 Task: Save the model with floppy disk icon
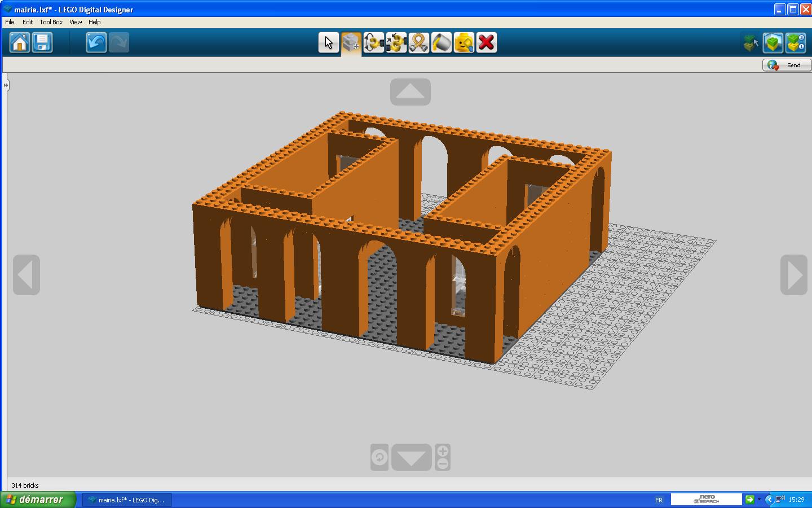(42, 42)
